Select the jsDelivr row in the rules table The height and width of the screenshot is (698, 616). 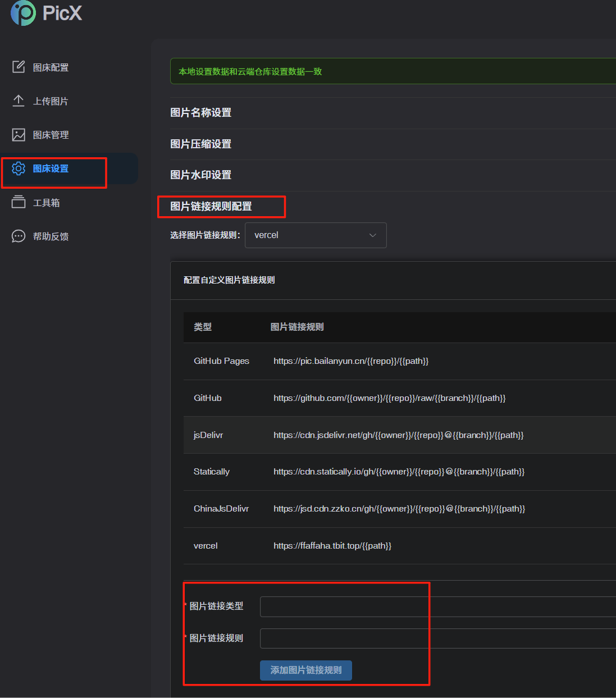(337, 435)
